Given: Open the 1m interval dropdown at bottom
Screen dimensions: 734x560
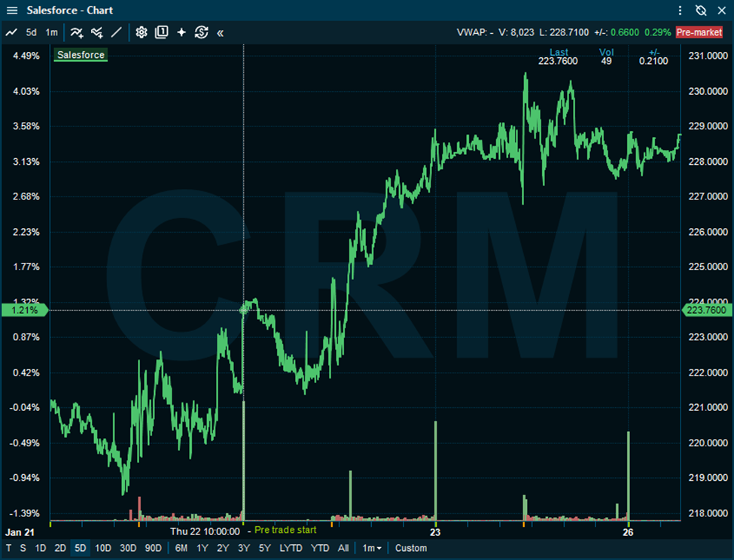Looking at the screenshot, I should [x=371, y=548].
